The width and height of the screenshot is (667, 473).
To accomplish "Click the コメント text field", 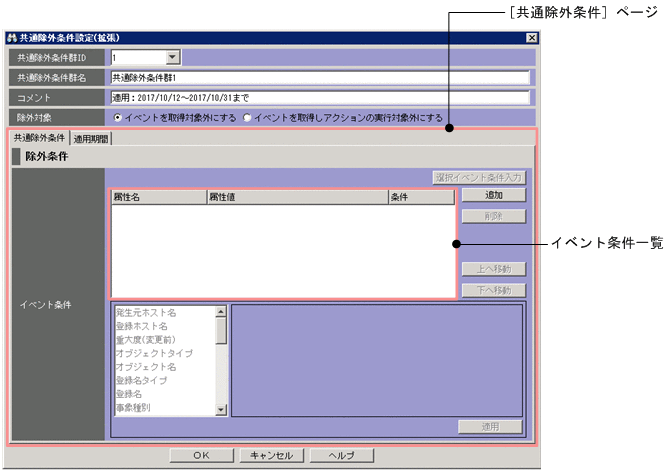I will point(320,97).
